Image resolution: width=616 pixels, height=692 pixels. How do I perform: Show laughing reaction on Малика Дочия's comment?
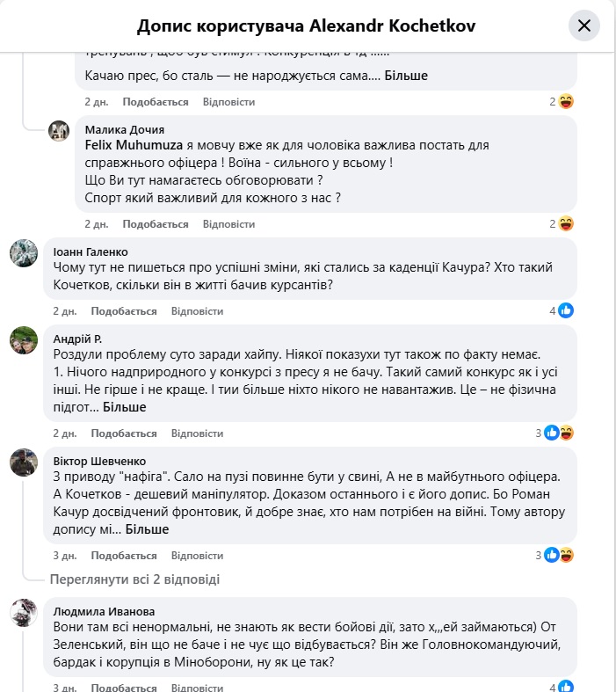566,223
